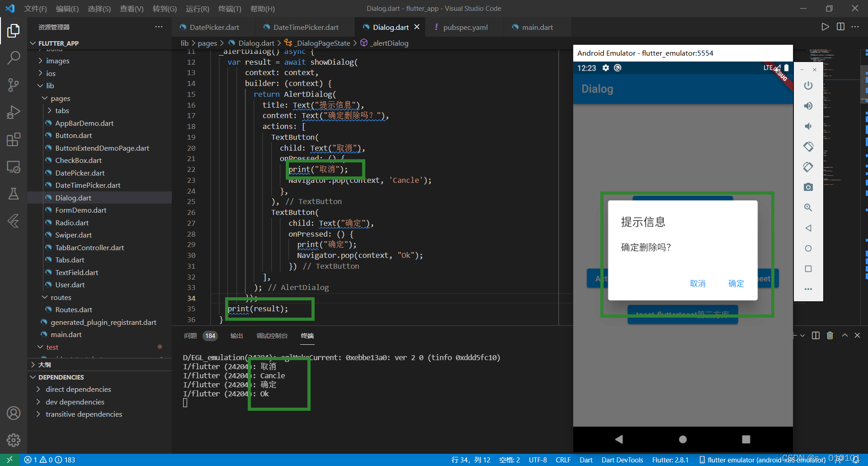The height and width of the screenshot is (466, 868).
Task: Open Source Control view in activity bar
Action: pos(14,85)
